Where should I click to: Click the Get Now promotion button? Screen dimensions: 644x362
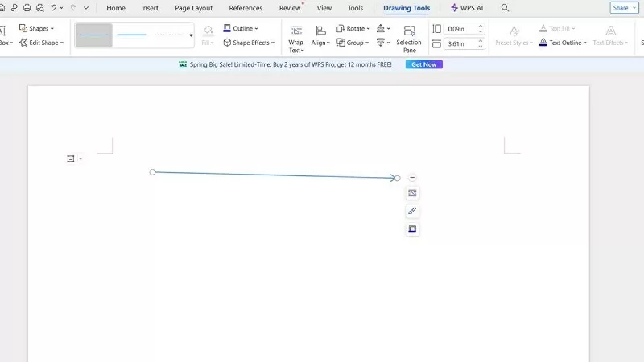click(423, 64)
